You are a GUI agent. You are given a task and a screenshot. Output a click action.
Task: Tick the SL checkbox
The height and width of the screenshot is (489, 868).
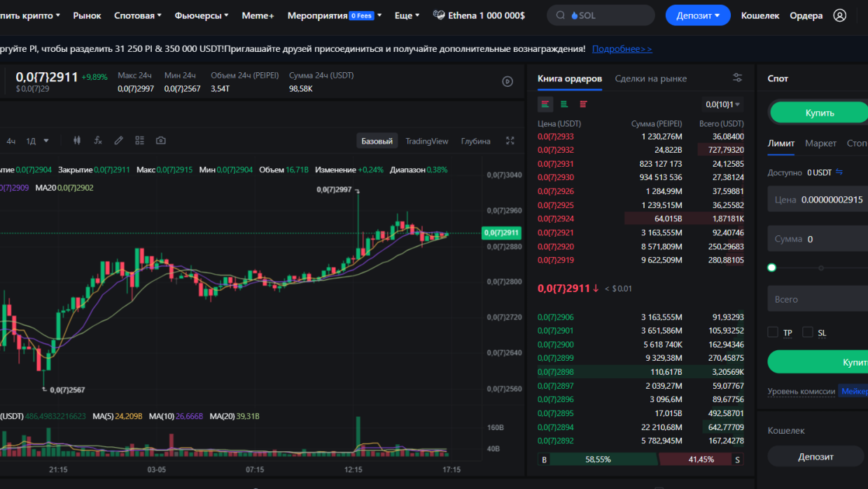pyautogui.click(x=808, y=332)
